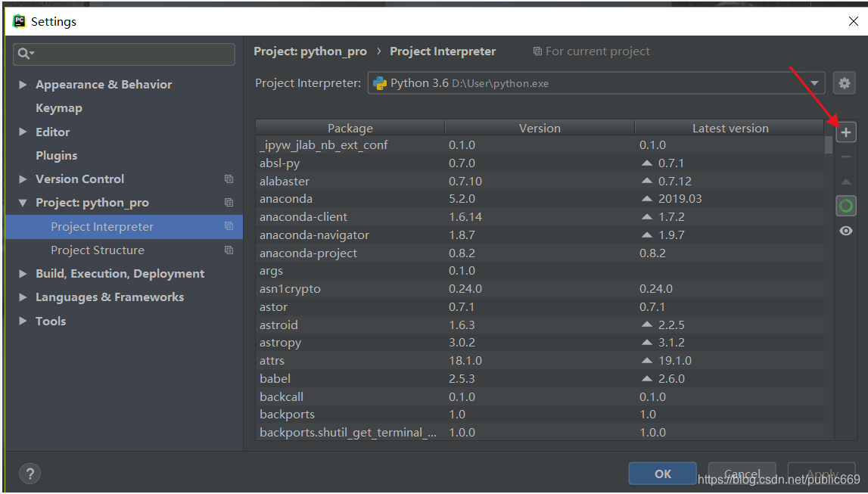
Task: Click the copy icon beside Project Interpreter
Action: [x=229, y=226]
